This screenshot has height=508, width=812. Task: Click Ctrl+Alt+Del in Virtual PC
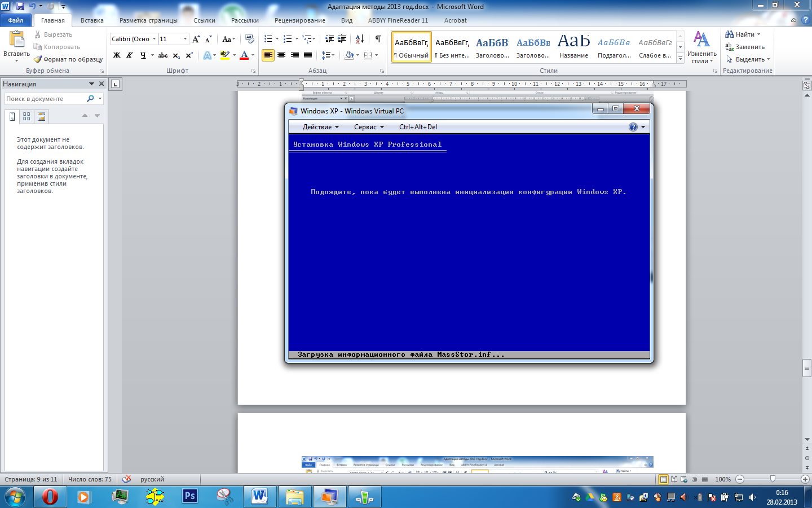pyautogui.click(x=418, y=127)
